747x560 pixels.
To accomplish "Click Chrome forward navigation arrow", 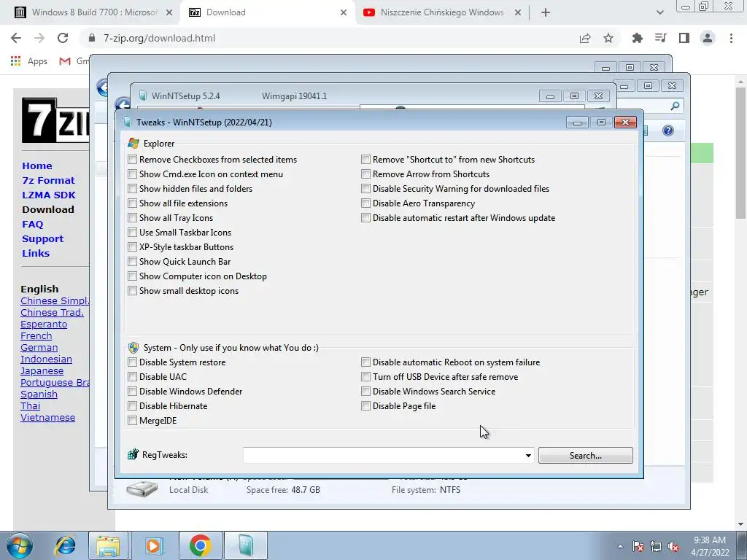I will tap(39, 38).
